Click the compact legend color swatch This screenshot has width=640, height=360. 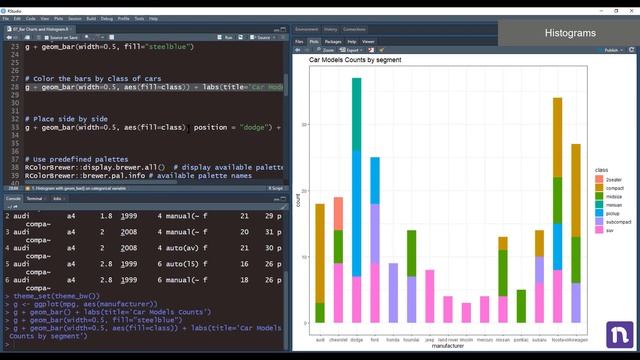(x=599, y=188)
